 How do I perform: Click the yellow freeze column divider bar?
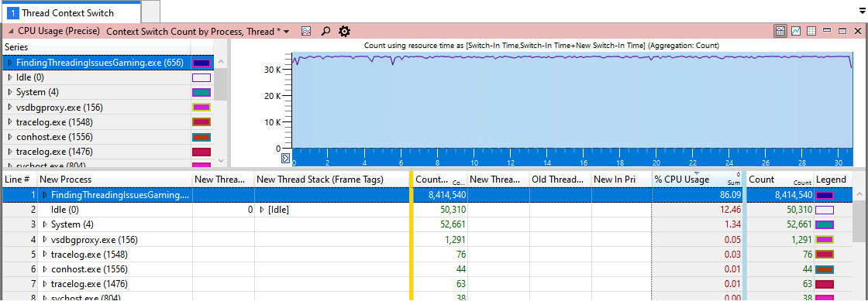click(x=412, y=236)
